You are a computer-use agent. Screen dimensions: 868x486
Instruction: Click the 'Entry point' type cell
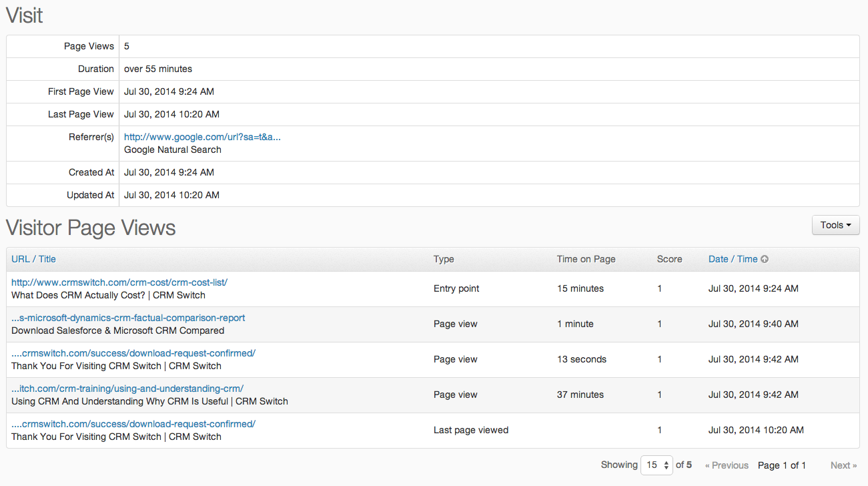pos(456,288)
